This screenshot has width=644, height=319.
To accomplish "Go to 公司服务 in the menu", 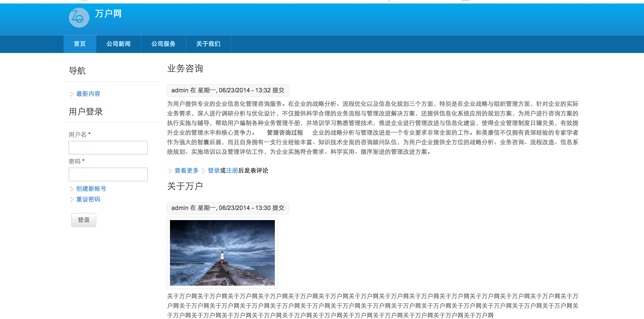I will click(163, 44).
